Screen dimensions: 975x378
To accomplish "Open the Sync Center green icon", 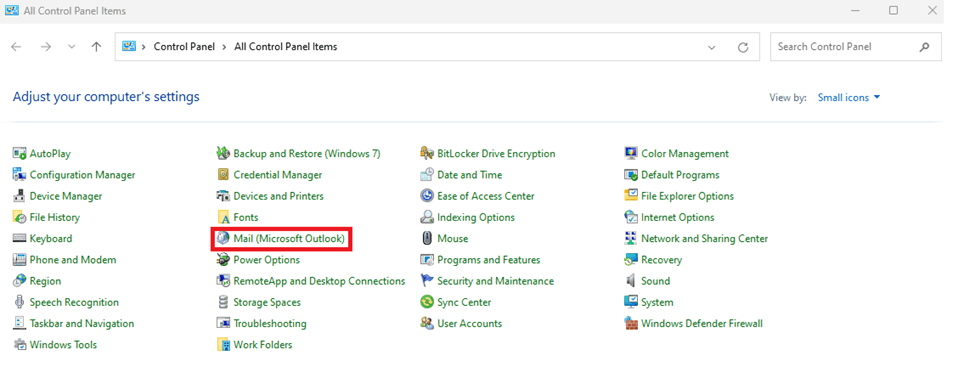I will [x=427, y=302].
